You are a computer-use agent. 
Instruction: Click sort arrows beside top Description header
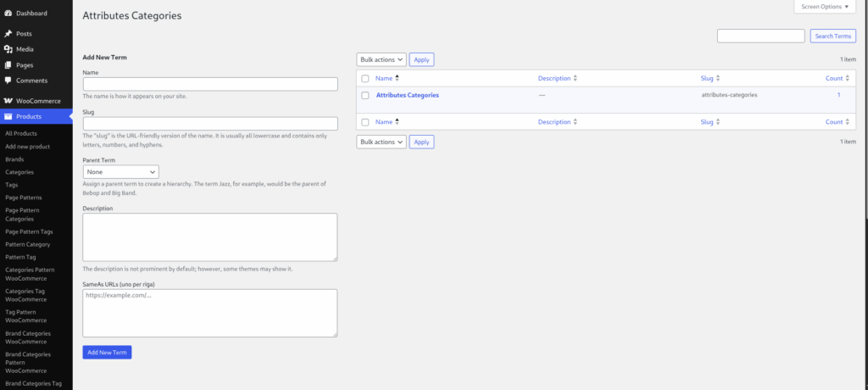click(576, 78)
